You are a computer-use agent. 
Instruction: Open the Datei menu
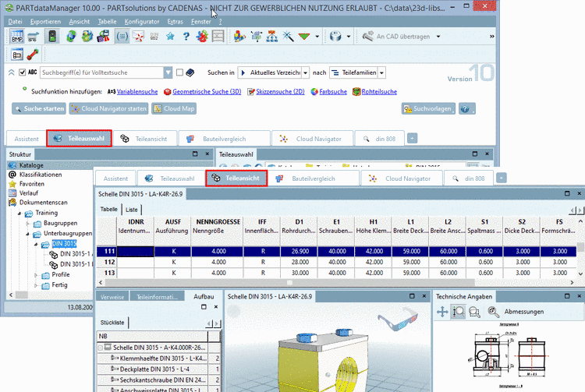point(16,22)
